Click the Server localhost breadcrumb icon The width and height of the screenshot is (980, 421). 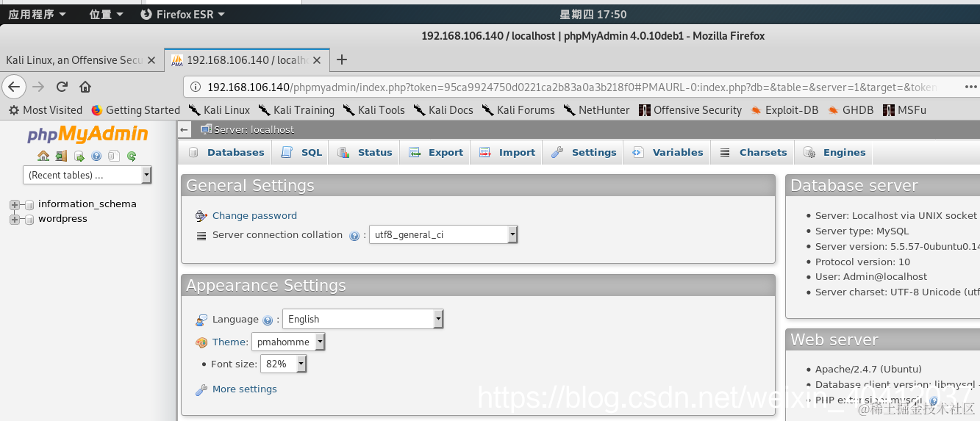click(206, 129)
